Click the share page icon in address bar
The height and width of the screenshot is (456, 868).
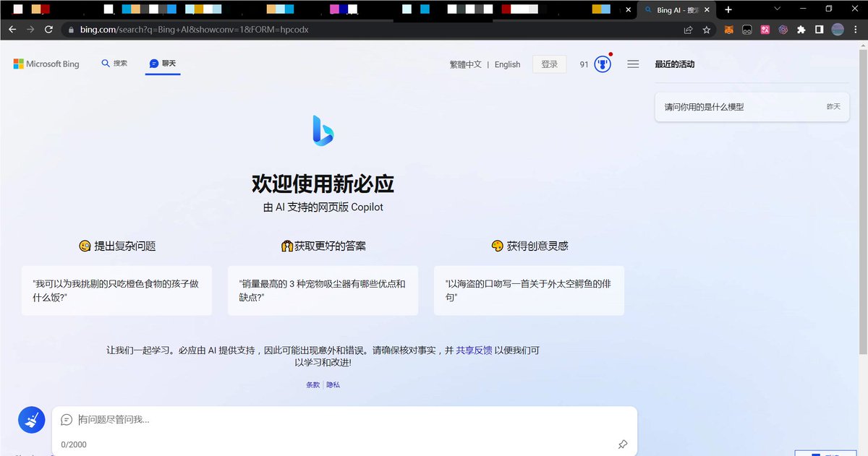coord(688,30)
